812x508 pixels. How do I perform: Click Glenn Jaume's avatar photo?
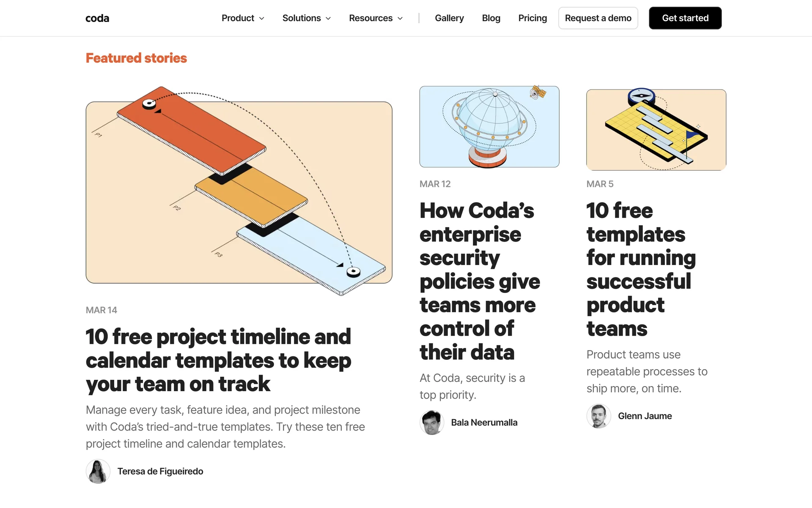(598, 416)
